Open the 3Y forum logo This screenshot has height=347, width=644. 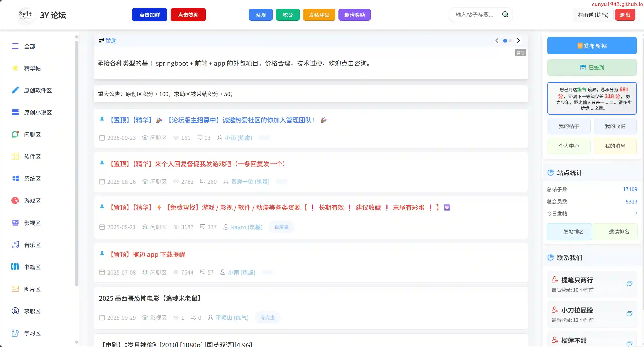[25, 15]
